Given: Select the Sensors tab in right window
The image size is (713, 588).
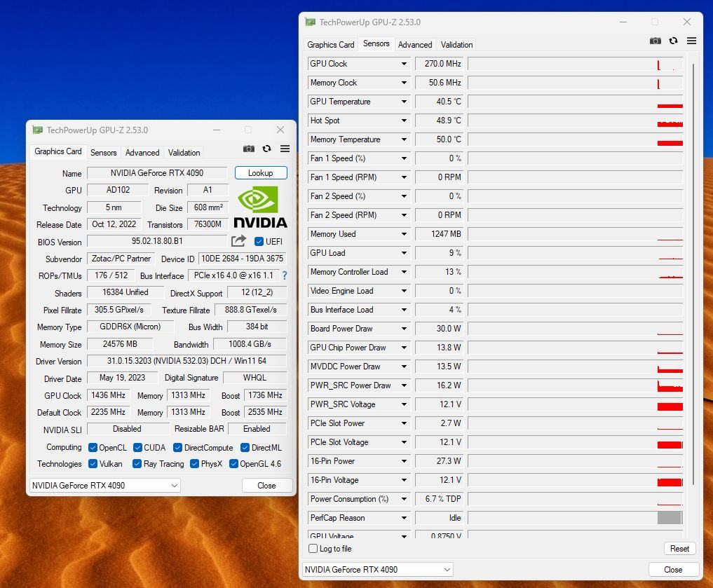Looking at the screenshot, I should click(x=376, y=43).
